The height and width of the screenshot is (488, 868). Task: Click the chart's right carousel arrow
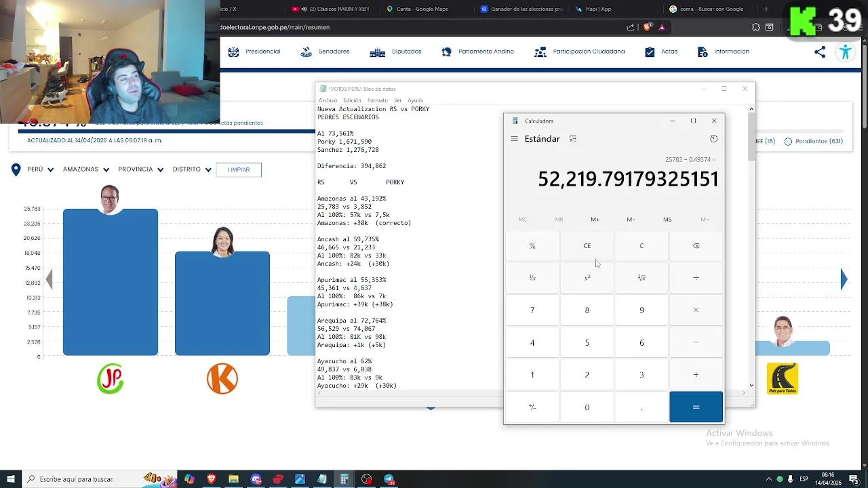click(844, 279)
